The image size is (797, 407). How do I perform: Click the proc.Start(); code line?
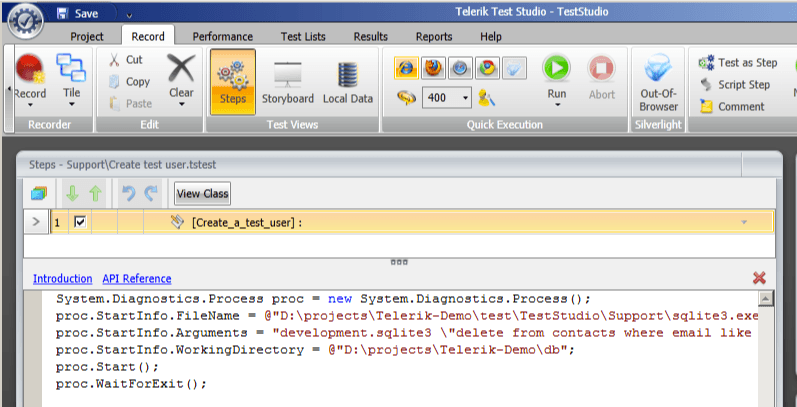pyautogui.click(x=107, y=367)
